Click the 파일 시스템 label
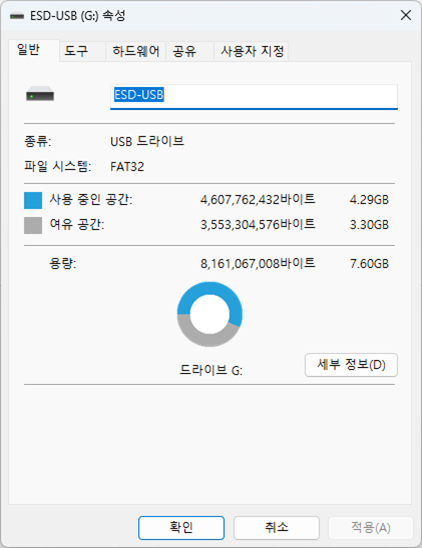This screenshot has width=422, height=548. tap(58, 166)
